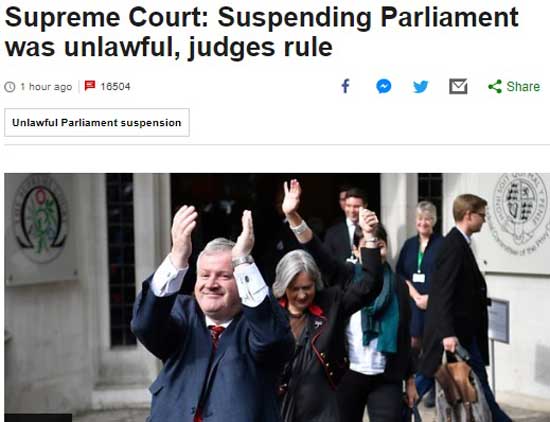Viewport: 550px width, 422px height.
Task: Click the green emblem plaque at left
Action: (x=41, y=220)
